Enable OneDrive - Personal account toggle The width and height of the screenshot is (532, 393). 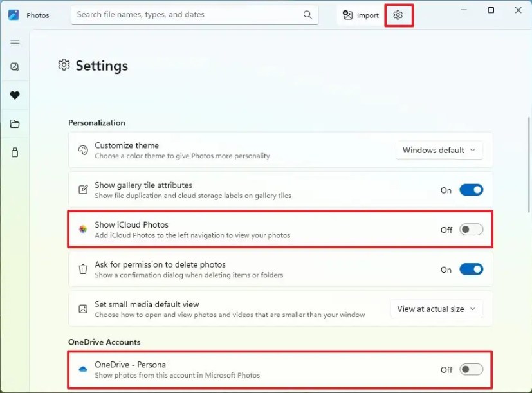tap(471, 369)
